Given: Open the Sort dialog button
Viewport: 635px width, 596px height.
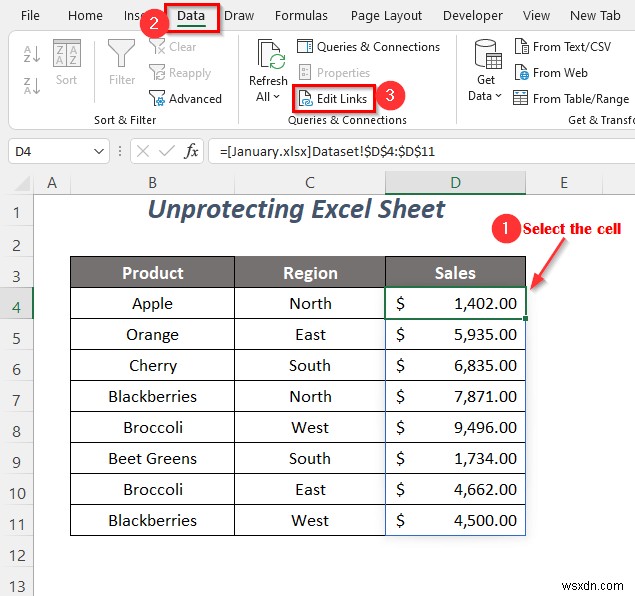Looking at the screenshot, I should 66,62.
